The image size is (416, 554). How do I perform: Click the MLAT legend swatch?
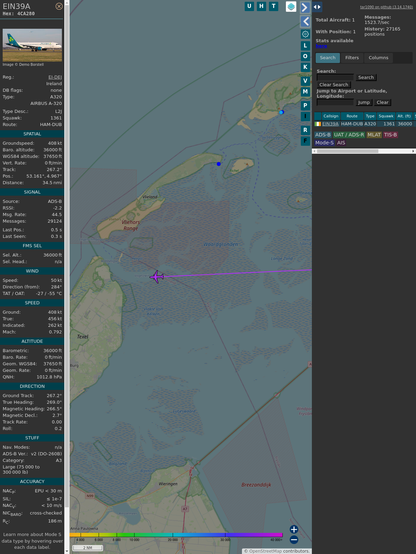pos(374,135)
